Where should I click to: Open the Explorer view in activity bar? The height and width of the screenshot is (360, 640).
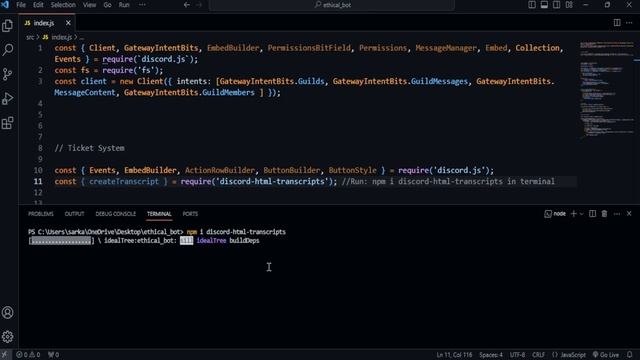click(x=8, y=26)
